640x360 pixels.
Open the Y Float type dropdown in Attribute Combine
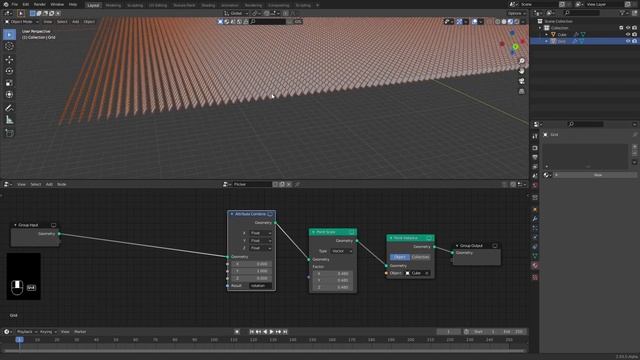[x=261, y=241]
